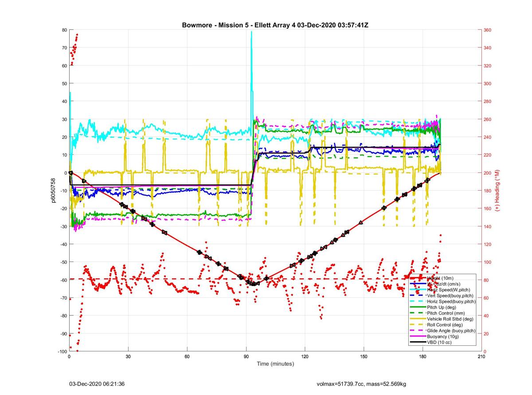Click the "VBD (10 cc)" legend entry
Image resolution: width=532 pixels, height=395 pixels.
440,342
